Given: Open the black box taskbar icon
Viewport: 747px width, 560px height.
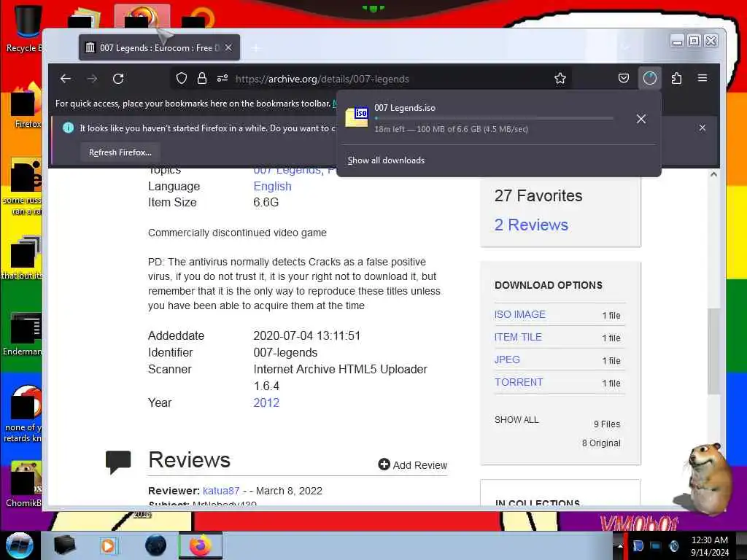Looking at the screenshot, I should 64,545.
